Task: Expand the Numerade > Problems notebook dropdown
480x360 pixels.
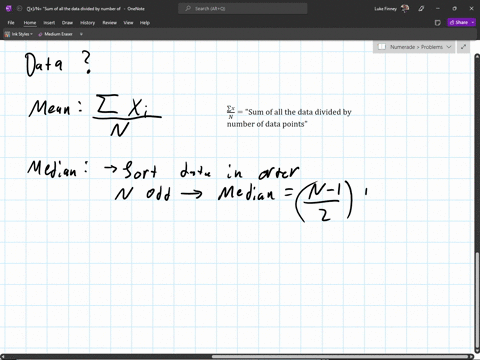Action: coord(449,47)
